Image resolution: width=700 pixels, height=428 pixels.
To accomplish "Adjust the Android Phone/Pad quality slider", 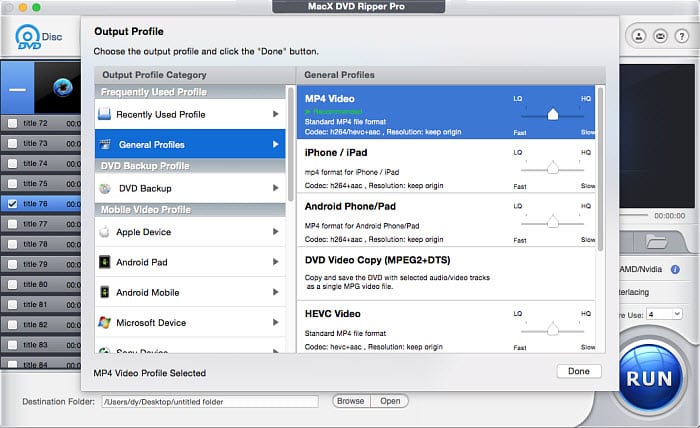I will pyautogui.click(x=553, y=222).
